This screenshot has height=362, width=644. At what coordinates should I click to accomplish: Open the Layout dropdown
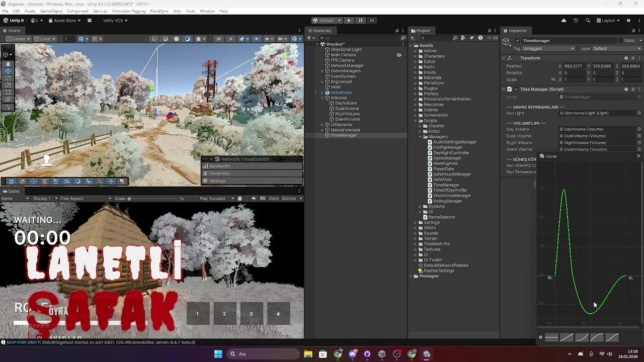click(x=608, y=21)
